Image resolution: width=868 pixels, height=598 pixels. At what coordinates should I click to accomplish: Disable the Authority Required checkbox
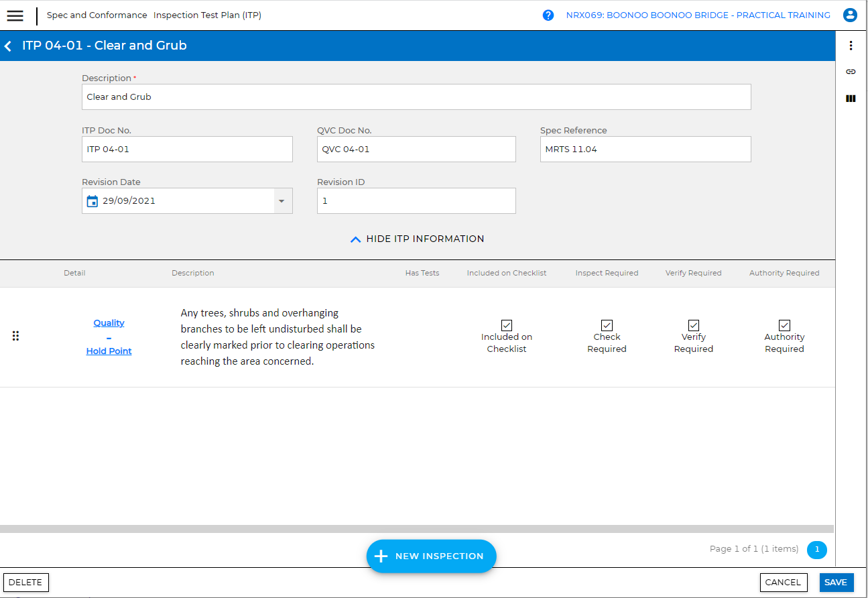tap(784, 325)
